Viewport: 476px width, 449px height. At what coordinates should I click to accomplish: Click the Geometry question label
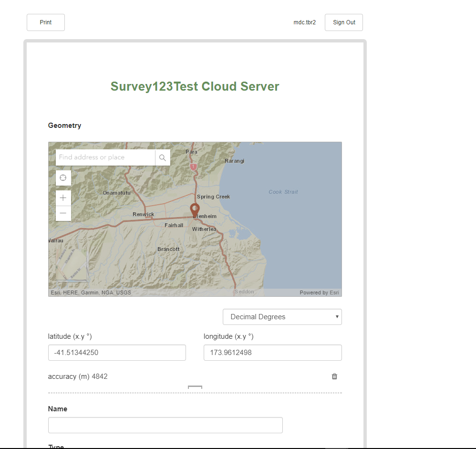(65, 125)
